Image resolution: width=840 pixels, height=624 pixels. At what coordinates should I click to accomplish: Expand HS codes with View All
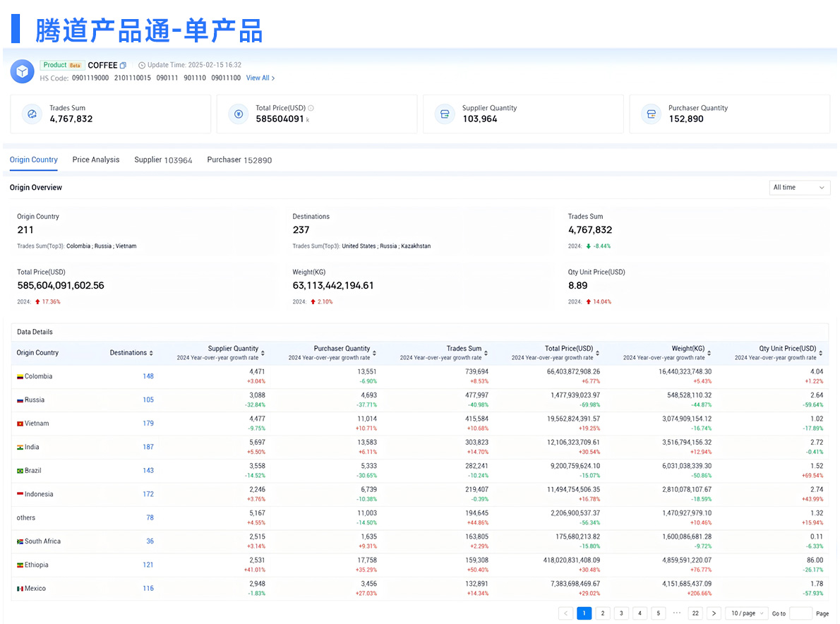click(x=260, y=78)
